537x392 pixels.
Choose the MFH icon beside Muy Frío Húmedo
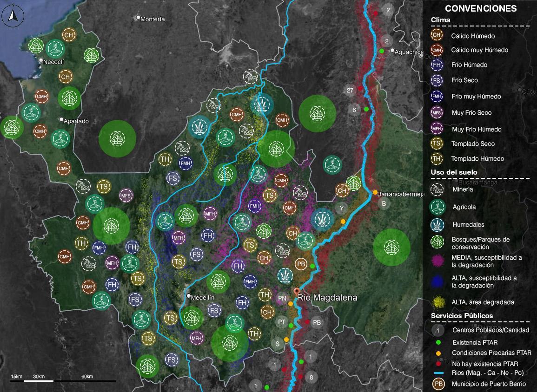(437, 129)
